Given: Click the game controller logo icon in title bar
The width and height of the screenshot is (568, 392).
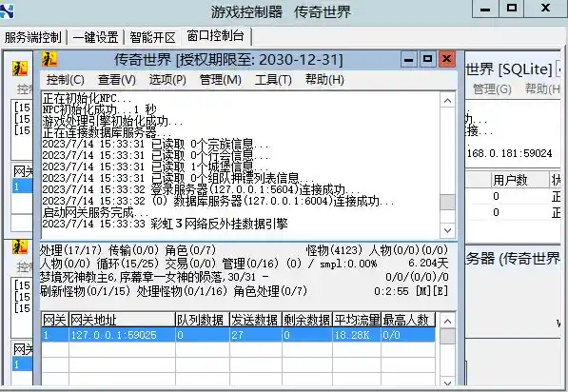Looking at the screenshot, I should click(x=6, y=10).
